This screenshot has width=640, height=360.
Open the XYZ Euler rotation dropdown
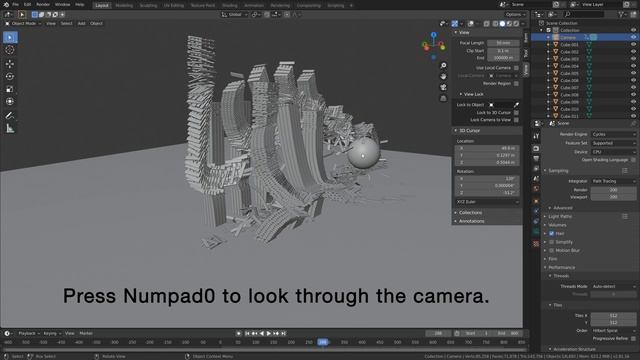pos(487,202)
